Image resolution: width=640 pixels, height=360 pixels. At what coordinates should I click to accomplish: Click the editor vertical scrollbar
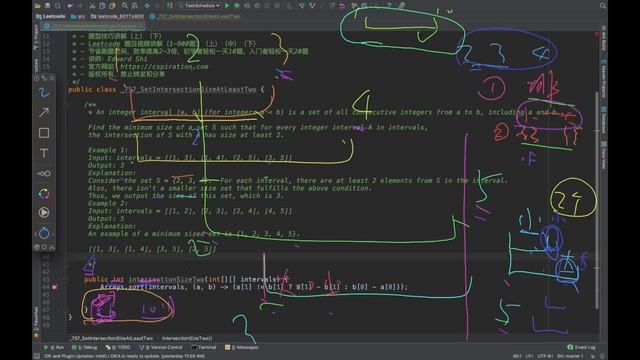tap(596, 200)
